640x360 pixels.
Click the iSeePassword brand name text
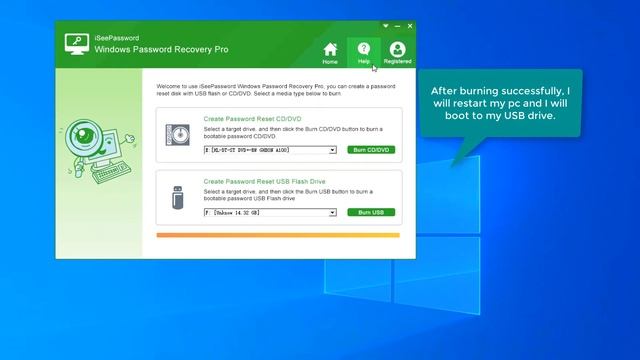(117, 38)
